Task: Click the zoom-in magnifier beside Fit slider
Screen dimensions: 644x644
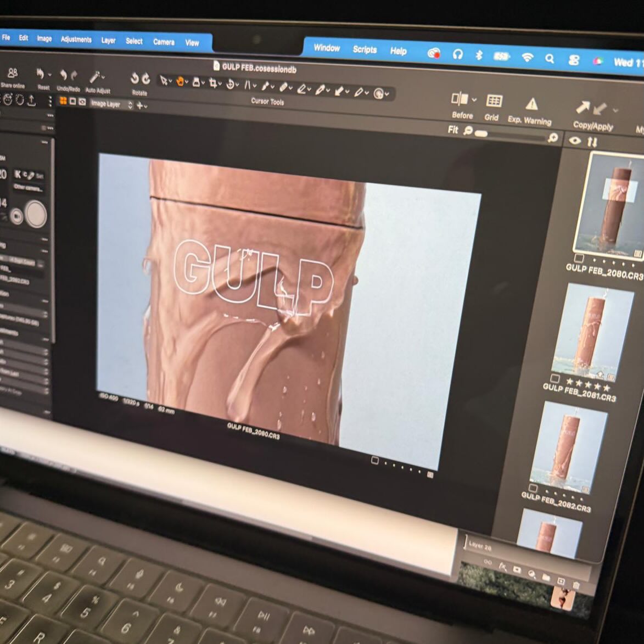Action: [553, 138]
